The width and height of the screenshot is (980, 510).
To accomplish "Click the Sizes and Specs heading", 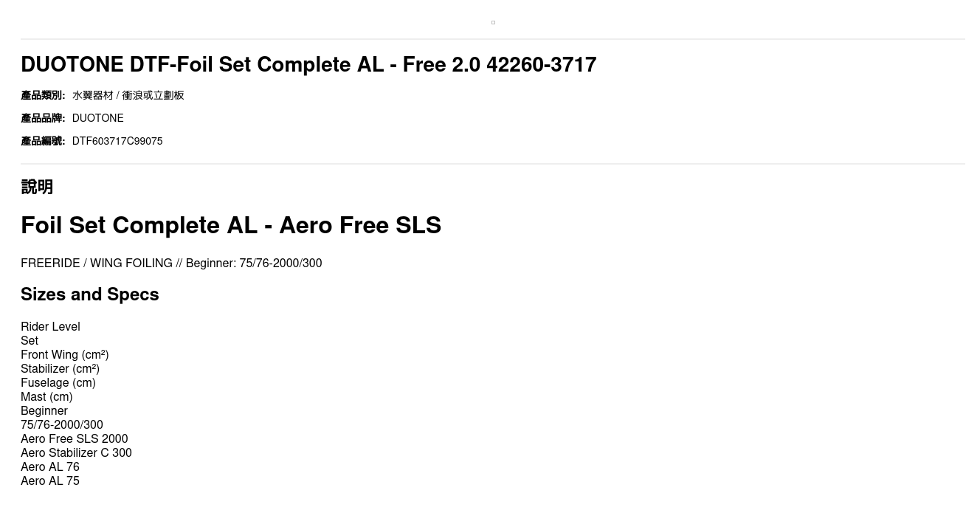I will pyautogui.click(x=90, y=294).
